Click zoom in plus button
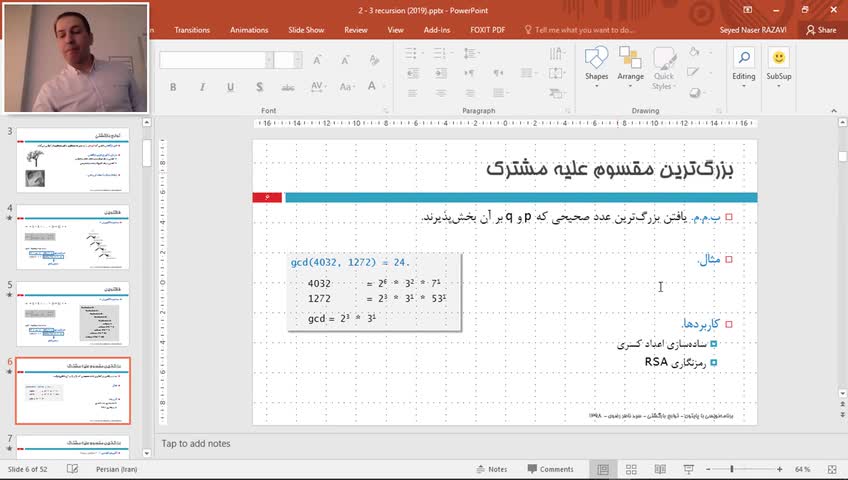The image size is (848, 480). point(780,469)
